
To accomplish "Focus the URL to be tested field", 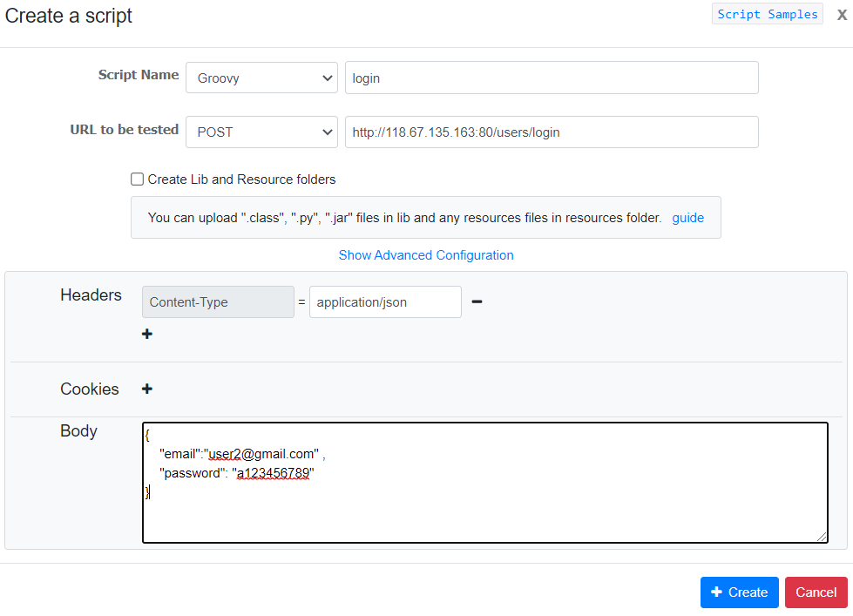I will 552,132.
